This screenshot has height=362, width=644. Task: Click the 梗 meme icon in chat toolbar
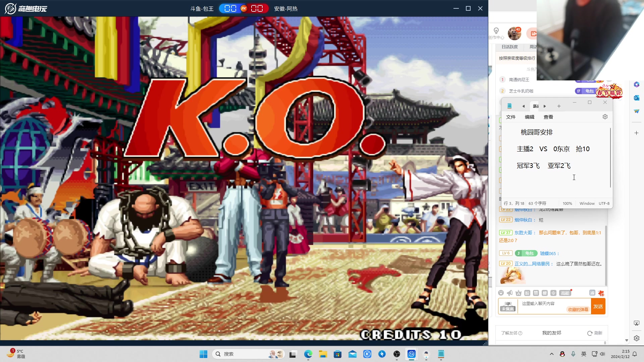544,293
